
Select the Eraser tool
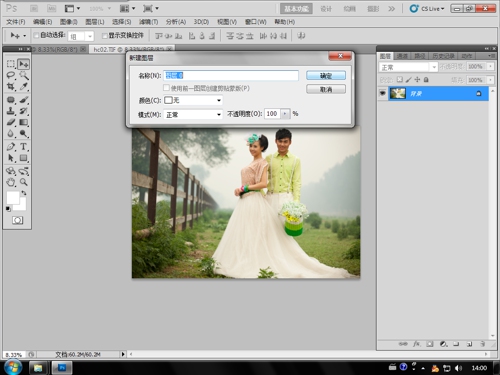click(x=11, y=122)
